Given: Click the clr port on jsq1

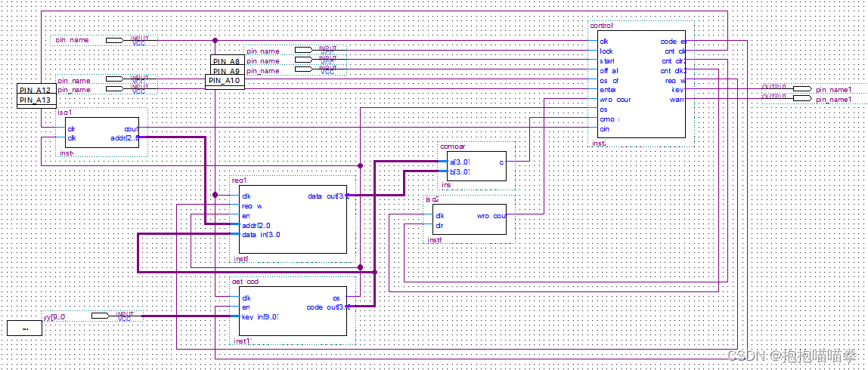Looking at the screenshot, I should tap(71, 128).
